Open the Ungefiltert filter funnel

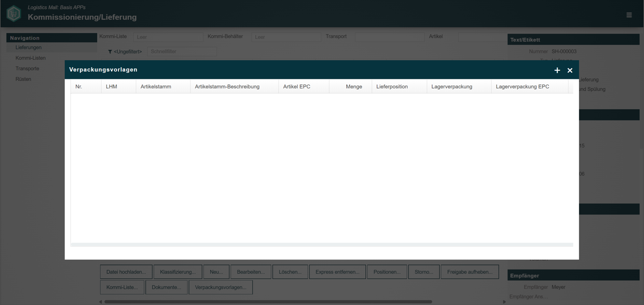tap(110, 52)
